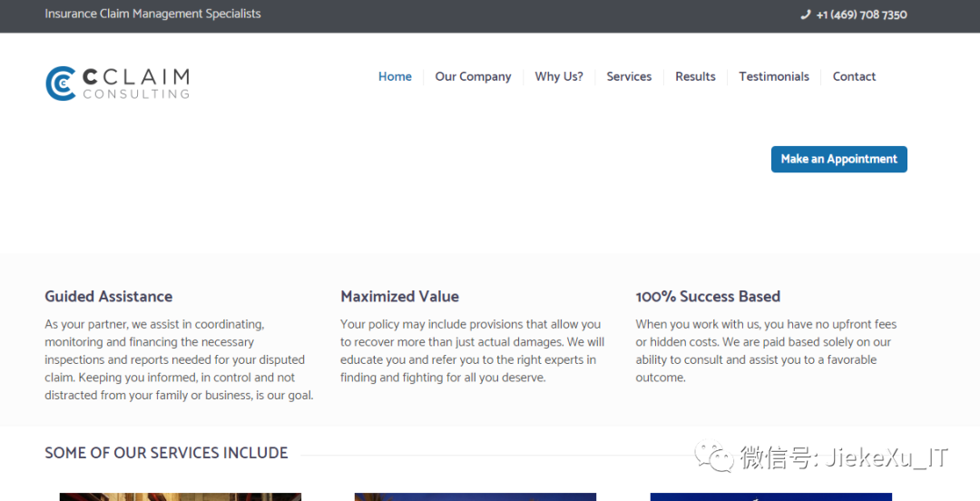Viewport: 980px width, 501px height.
Task: View the Testimonials page
Action: tap(774, 76)
